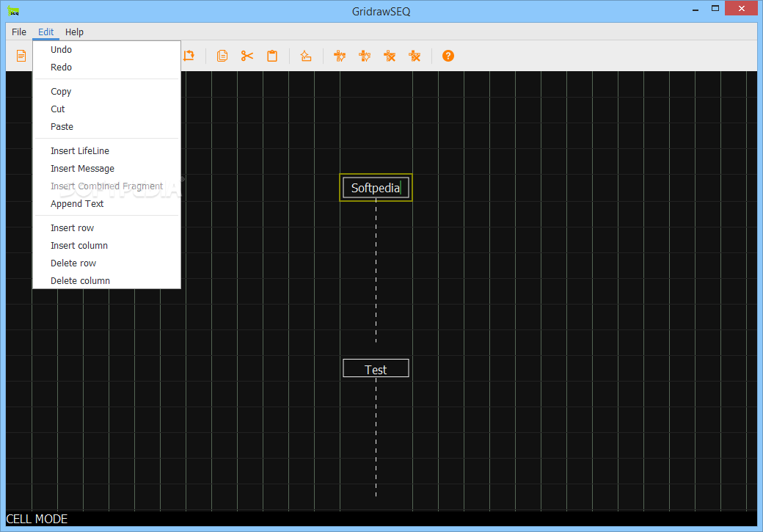Select the Test lifeline box
This screenshot has width=763, height=532.
pos(376,368)
